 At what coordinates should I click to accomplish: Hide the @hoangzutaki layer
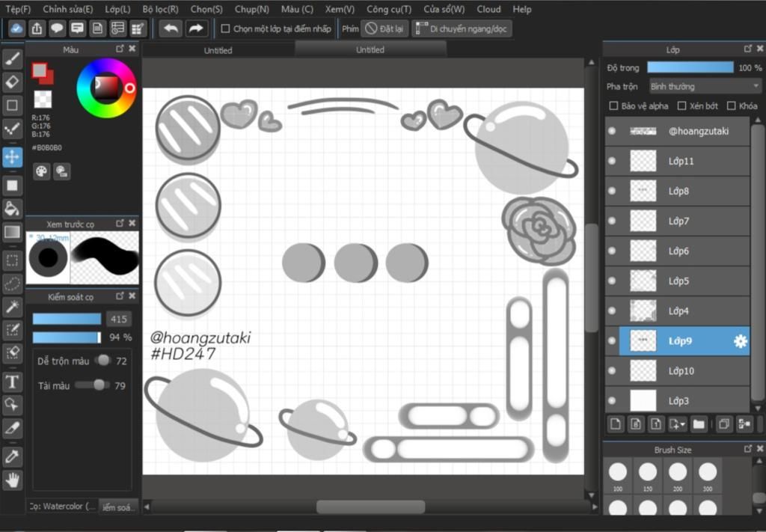612,131
